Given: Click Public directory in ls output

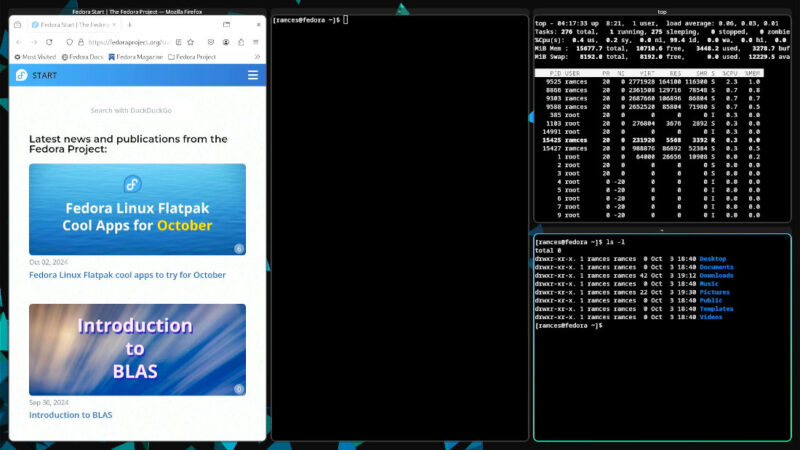Looking at the screenshot, I should [711, 301].
